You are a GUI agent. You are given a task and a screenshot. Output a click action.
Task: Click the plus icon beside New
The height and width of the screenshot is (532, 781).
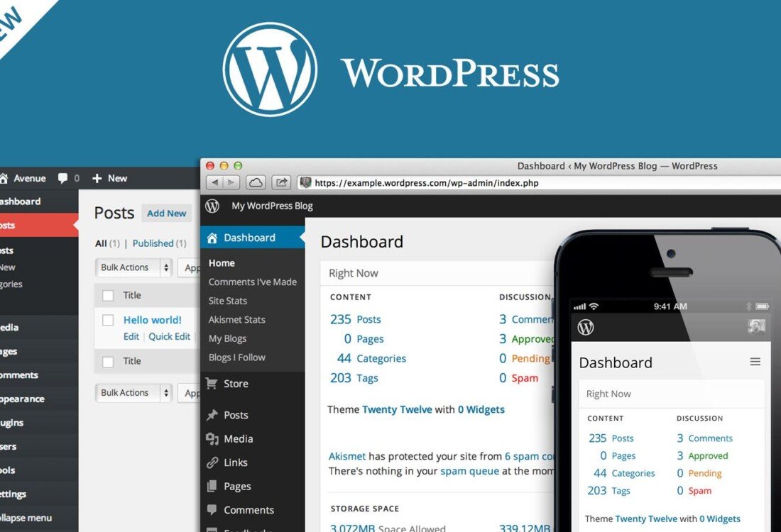[x=97, y=178]
